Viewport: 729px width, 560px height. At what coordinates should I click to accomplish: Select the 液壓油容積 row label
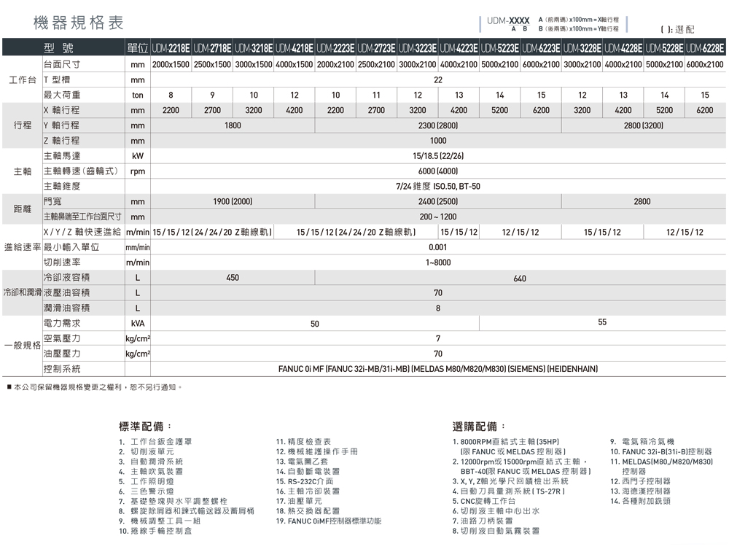[66, 292]
